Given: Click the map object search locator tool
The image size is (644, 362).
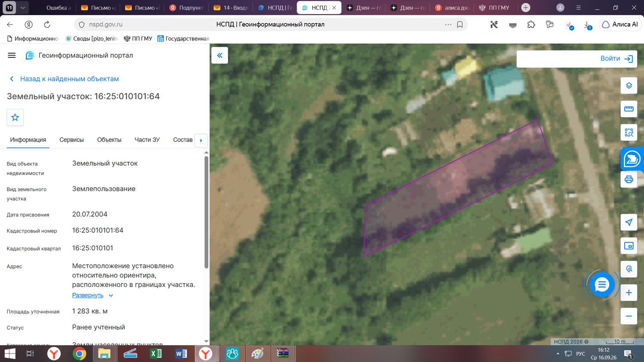Looking at the screenshot, I should pos(629,269).
